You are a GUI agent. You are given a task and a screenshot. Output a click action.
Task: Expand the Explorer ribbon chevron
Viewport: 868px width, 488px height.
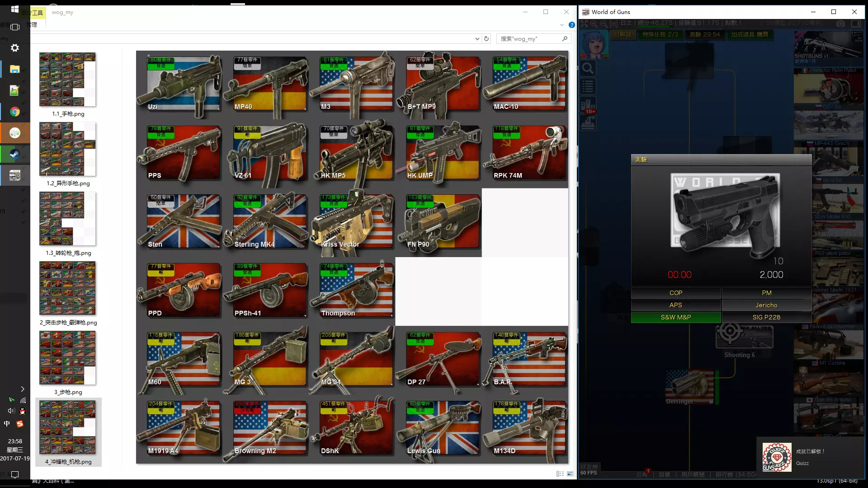562,25
